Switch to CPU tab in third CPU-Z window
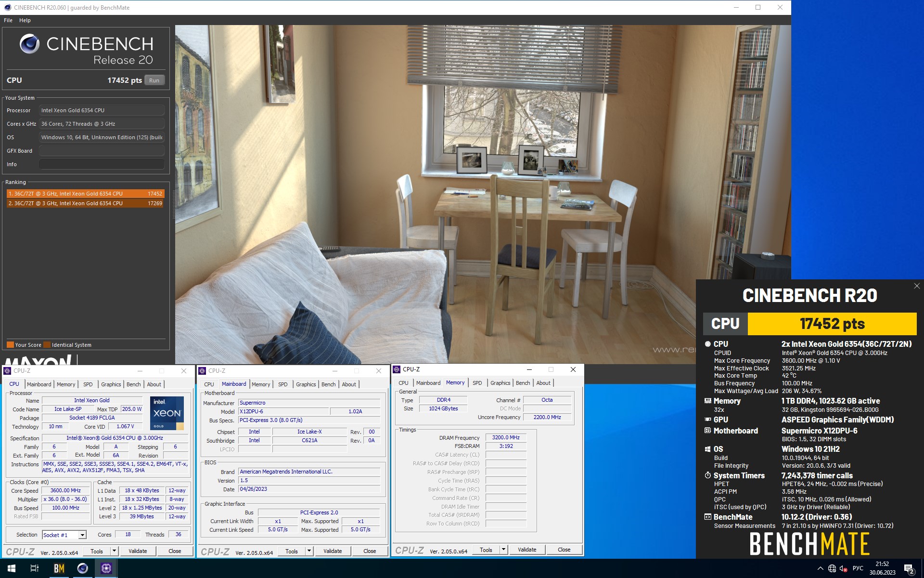Screen dimensions: 924x578 [x=403, y=383]
